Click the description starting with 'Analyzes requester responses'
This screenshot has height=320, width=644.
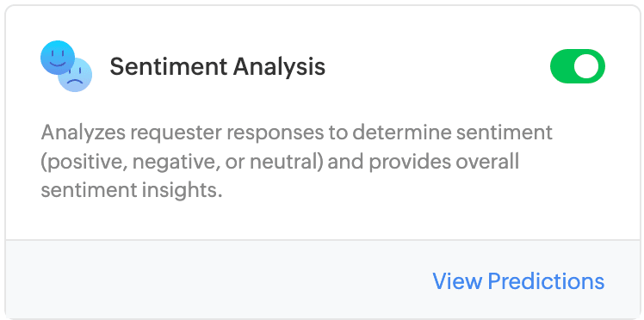point(296,162)
